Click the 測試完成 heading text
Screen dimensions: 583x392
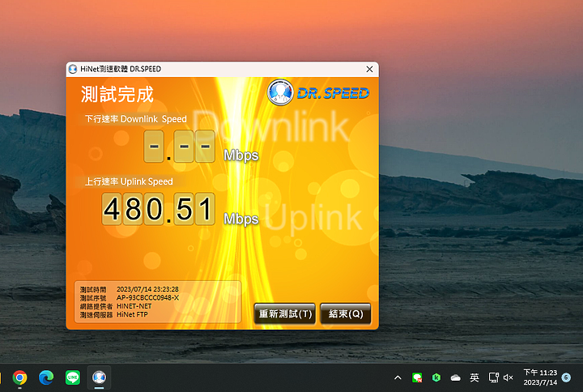pyautogui.click(x=117, y=94)
